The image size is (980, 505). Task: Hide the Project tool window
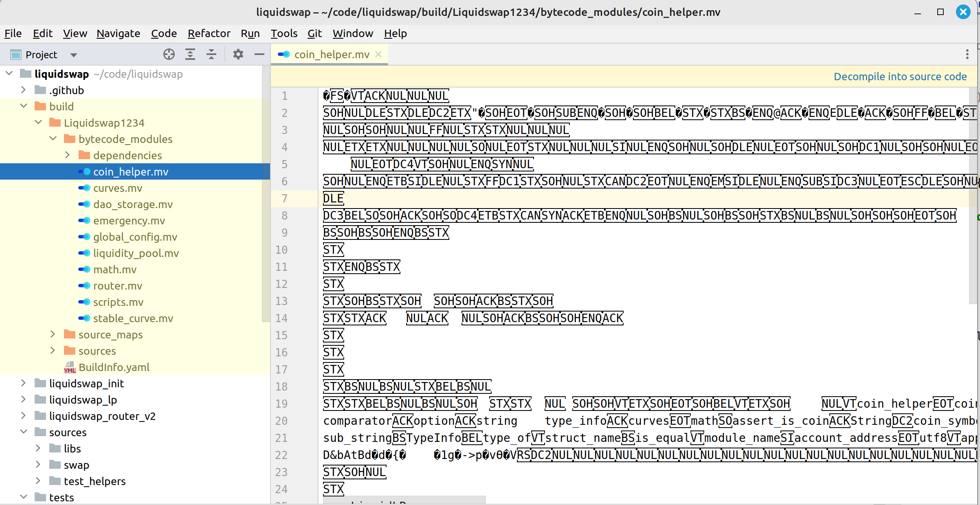point(259,54)
